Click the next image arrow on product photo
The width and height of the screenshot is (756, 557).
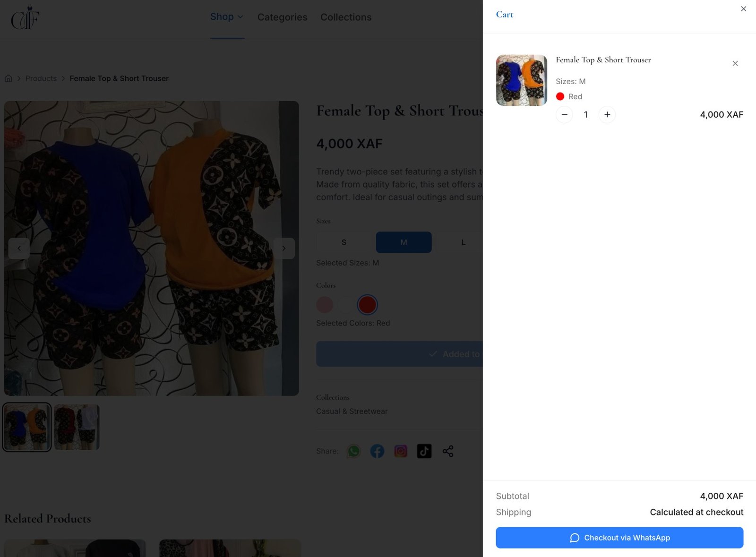(284, 248)
